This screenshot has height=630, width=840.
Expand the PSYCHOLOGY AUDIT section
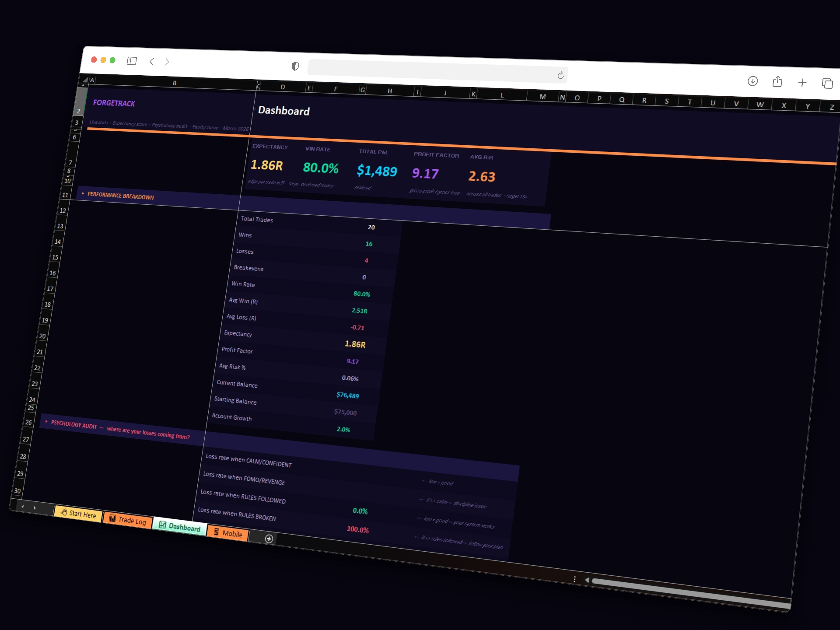pos(45,421)
